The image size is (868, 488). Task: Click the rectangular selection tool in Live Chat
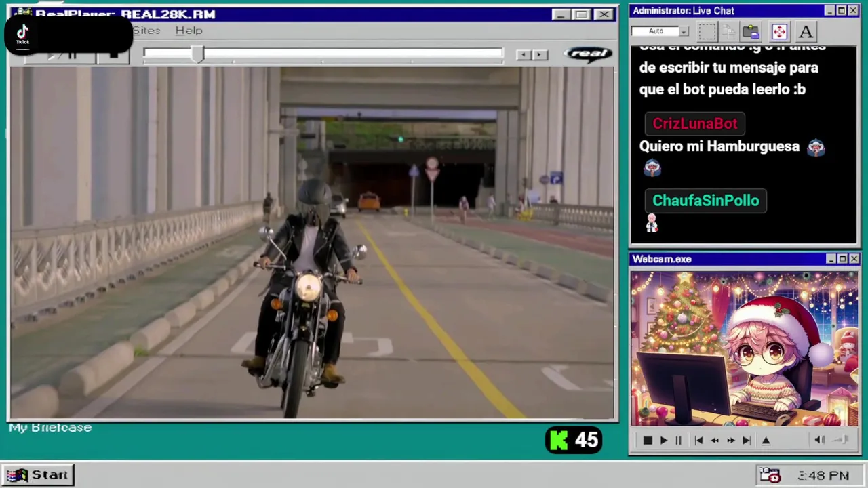pyautogui.click(x=707, y=31)
